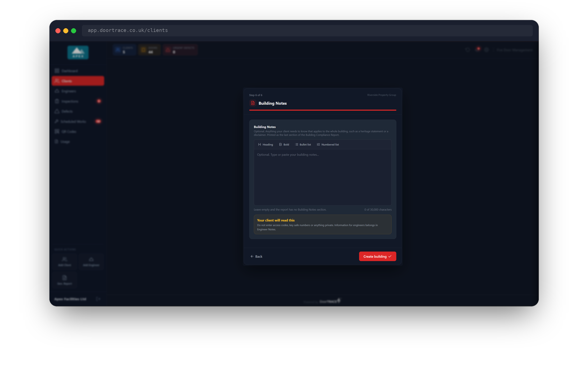Click the '0 of 30,000 characters' counter
The image size is (588, 377).
[x=378, y=210]
